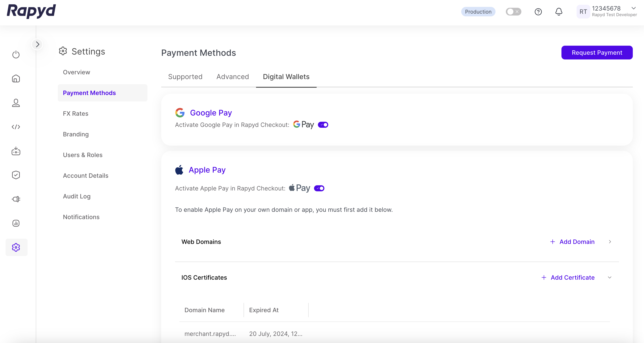The image size is (644, 343).
Task: Click the help question mark icon
Action: 538,12
